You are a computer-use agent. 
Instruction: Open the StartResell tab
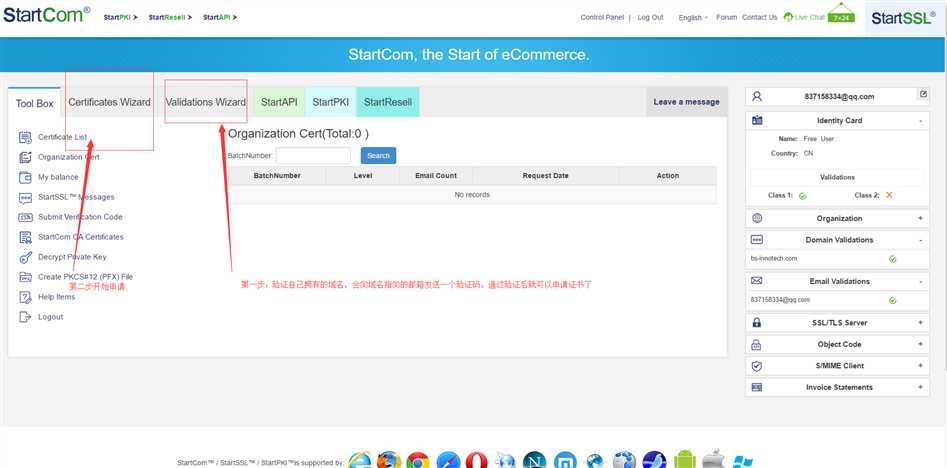(x=388, y=102)
